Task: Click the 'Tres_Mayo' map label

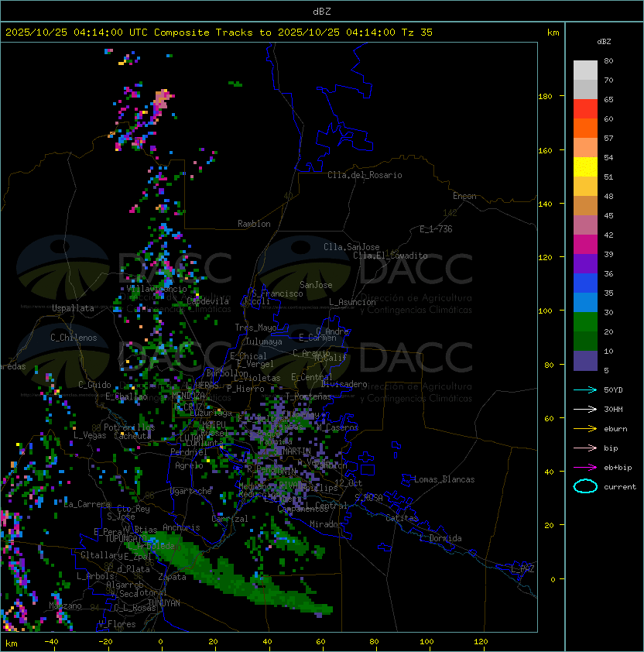Action: coord(255,328)
